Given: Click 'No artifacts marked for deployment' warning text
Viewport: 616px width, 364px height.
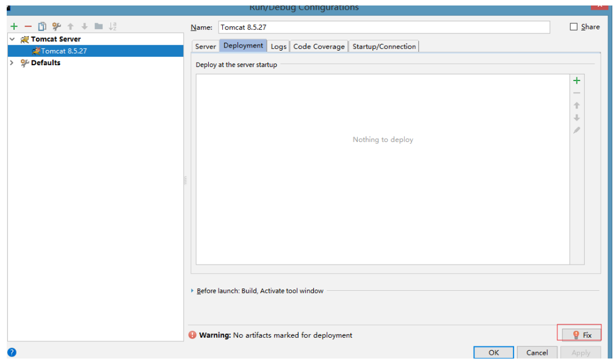Looking at the screenshot, I should tap(292, 335).
